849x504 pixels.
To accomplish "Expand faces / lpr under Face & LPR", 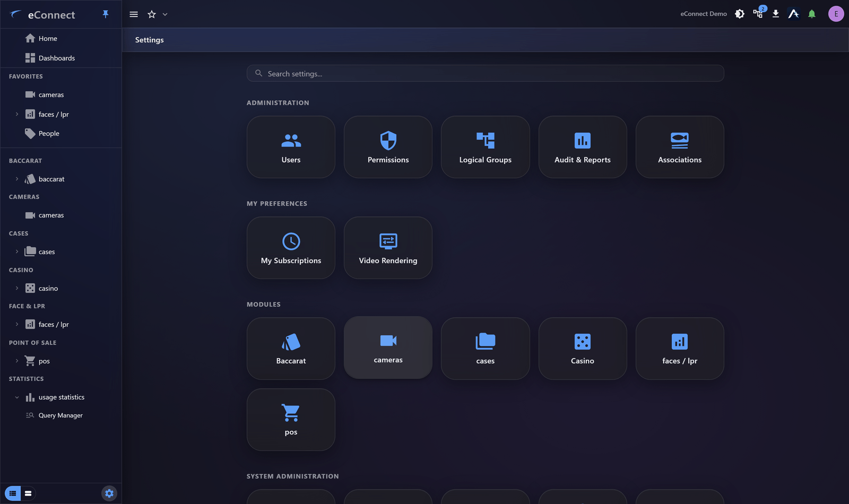I will pos(17,324).
